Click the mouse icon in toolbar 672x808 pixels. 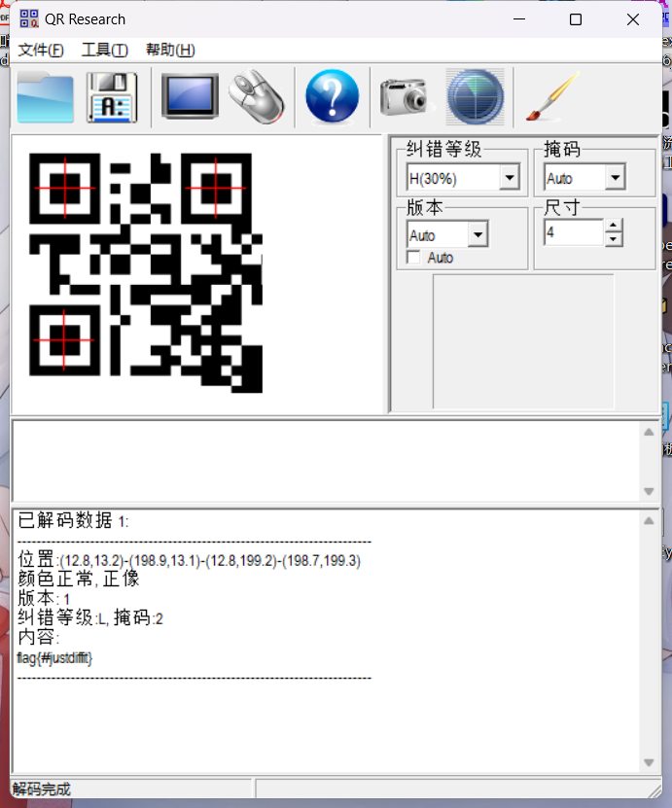(257, 97)
